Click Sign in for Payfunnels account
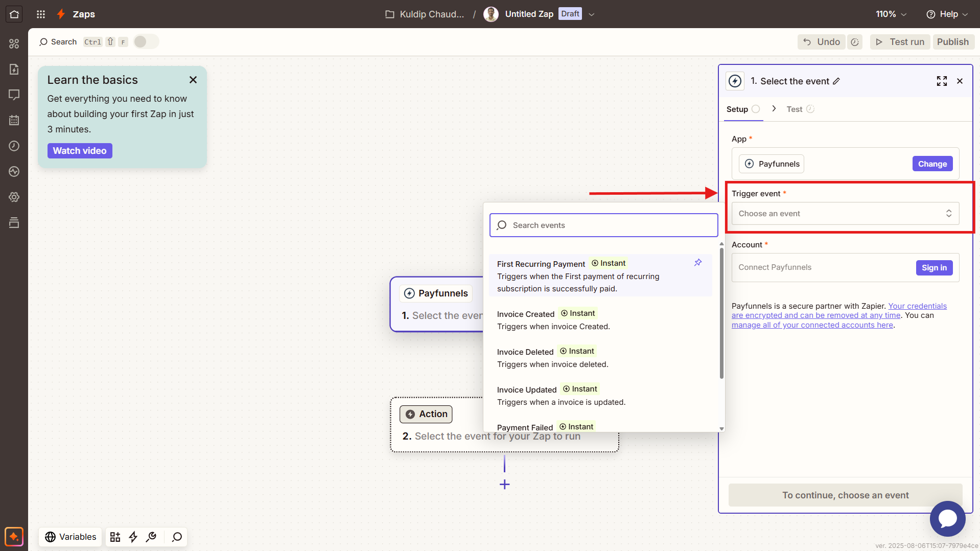980x551 pixels. coord(934,268)
